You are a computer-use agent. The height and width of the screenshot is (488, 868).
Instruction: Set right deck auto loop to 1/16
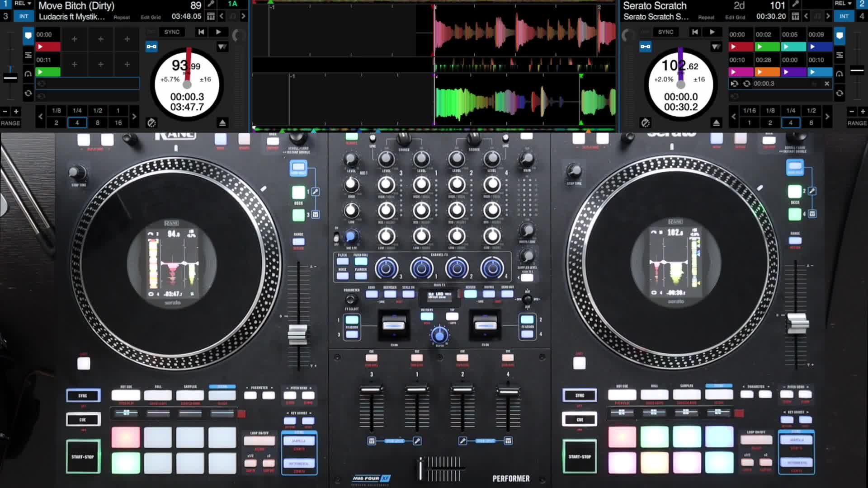coord(749,110)
